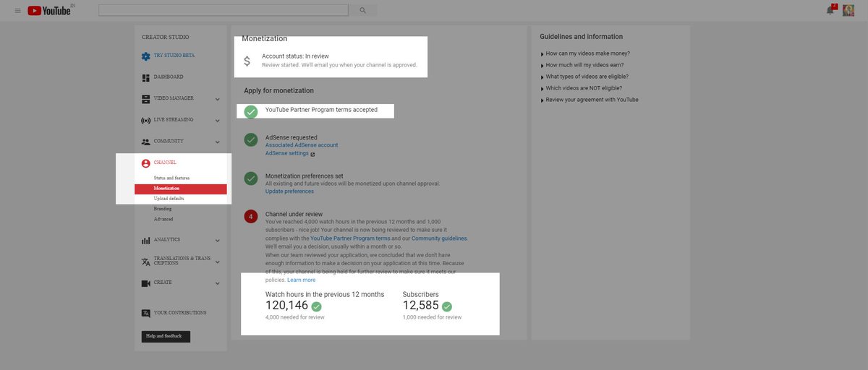Expand the Video Manager section chevron
The image size is (868, 370).
[217, 99]
